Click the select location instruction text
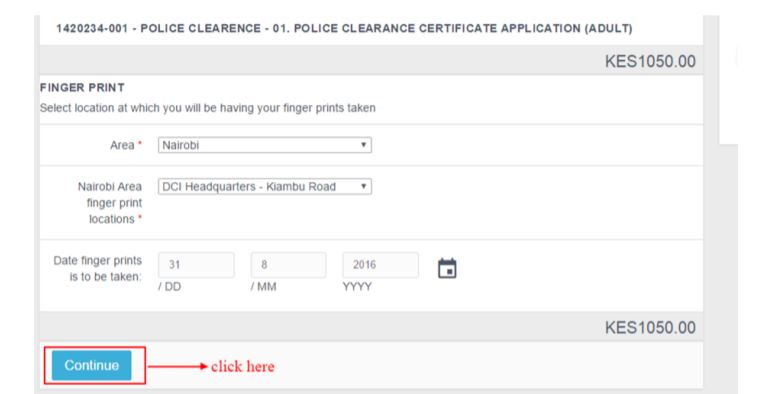Image resolution: width=762 pixels, height=394 pixels. (208, 108)
